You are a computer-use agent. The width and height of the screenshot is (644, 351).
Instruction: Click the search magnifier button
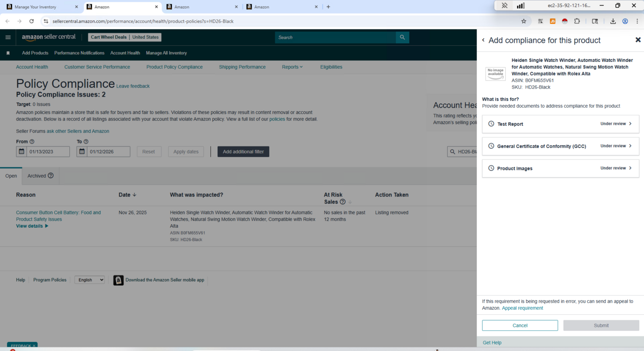(402, 37)
